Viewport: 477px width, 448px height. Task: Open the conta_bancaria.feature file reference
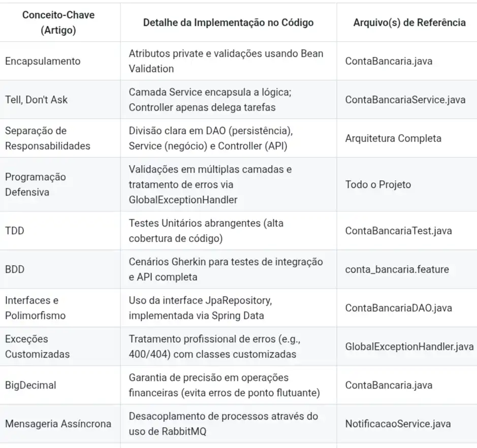click(397, 269)
